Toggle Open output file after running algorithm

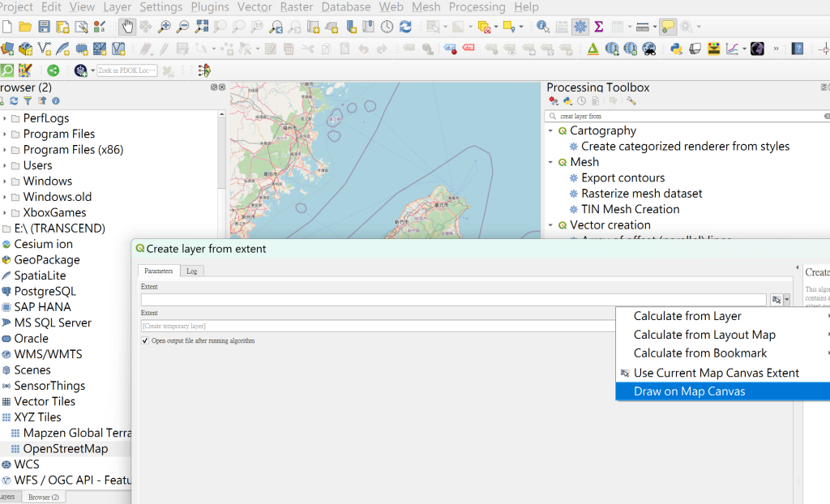point(145,340)
